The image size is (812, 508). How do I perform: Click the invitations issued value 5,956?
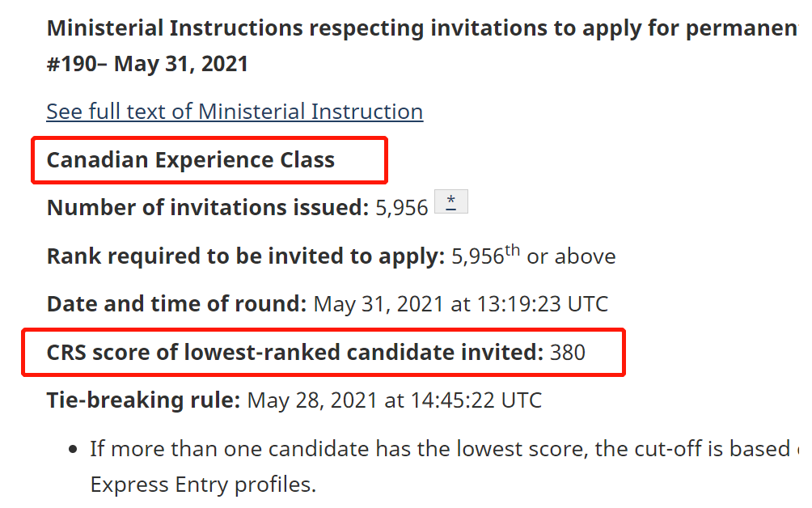coord(401,208)
